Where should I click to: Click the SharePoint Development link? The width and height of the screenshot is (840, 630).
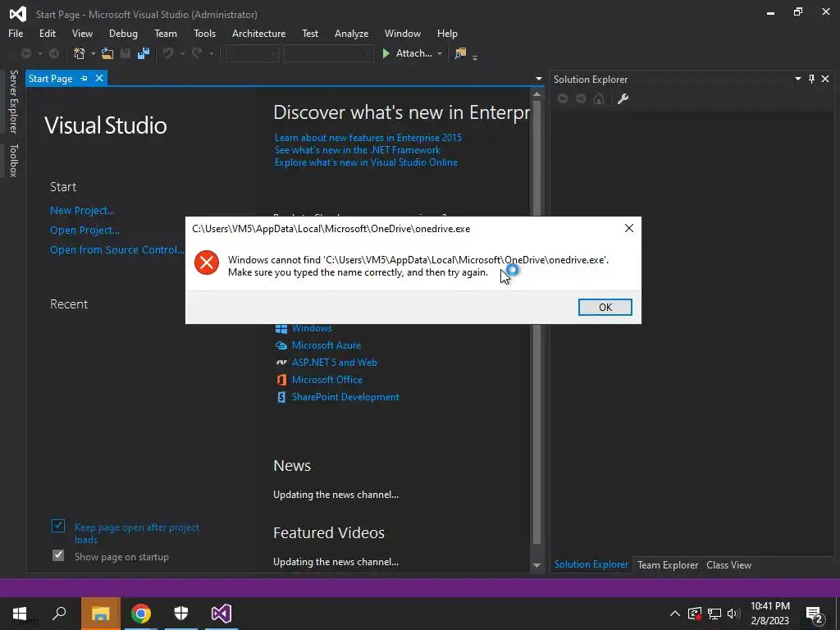(x=345, y=397)
